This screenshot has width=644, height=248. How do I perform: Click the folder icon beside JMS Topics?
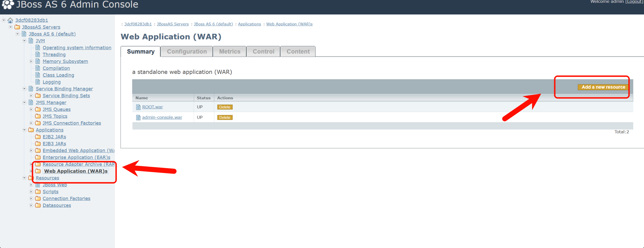38,116
